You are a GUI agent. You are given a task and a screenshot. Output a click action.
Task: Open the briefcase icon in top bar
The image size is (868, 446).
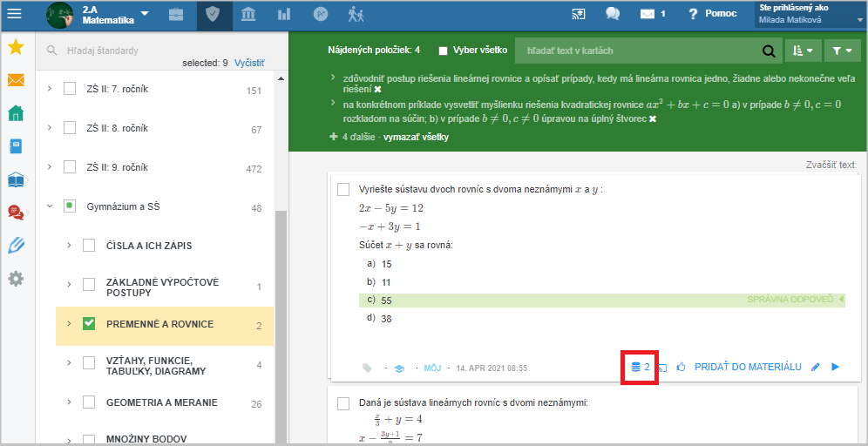tap(176, 15)
